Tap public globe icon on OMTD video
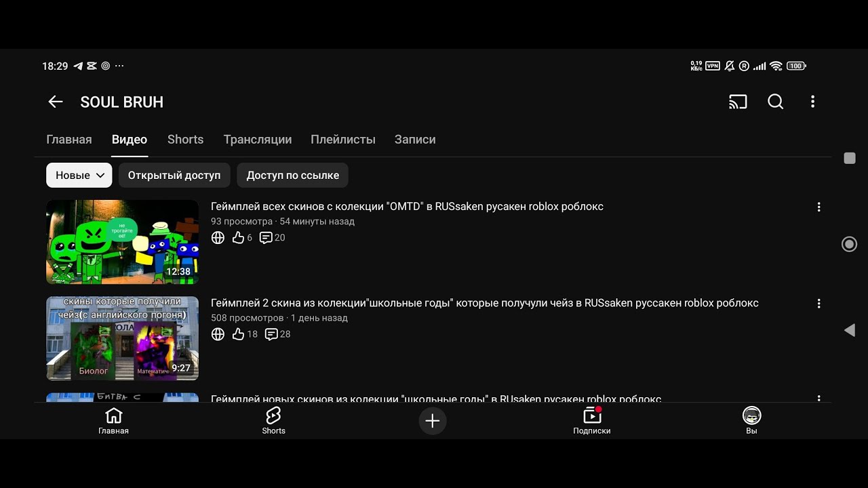The width and height of the screenshot is (868, 488). click(x=218, y=237)
